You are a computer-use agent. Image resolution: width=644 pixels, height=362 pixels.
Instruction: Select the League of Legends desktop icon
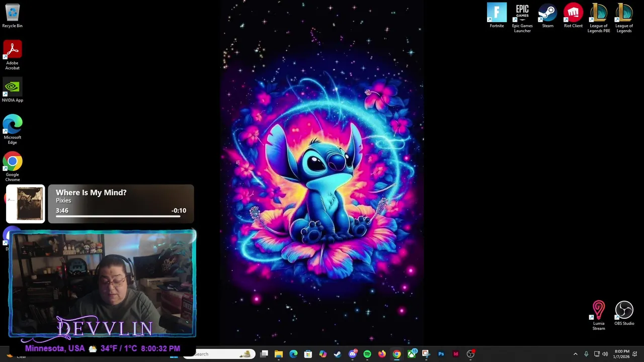[x=624, y=18]
